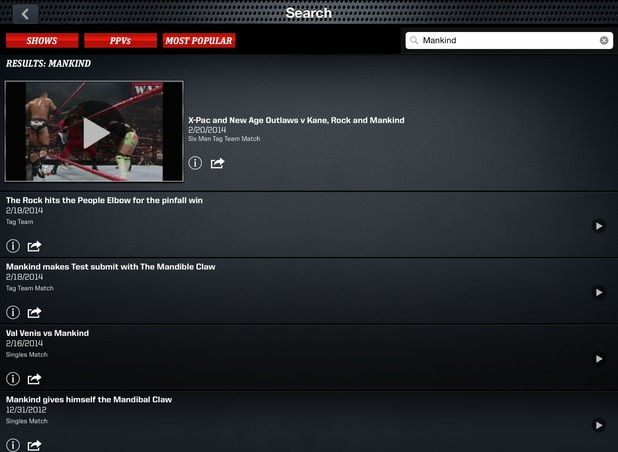The width and height of the screenshot is (618, 452).
Task: Click the date 12/31/2012
Action: (26, 410)
